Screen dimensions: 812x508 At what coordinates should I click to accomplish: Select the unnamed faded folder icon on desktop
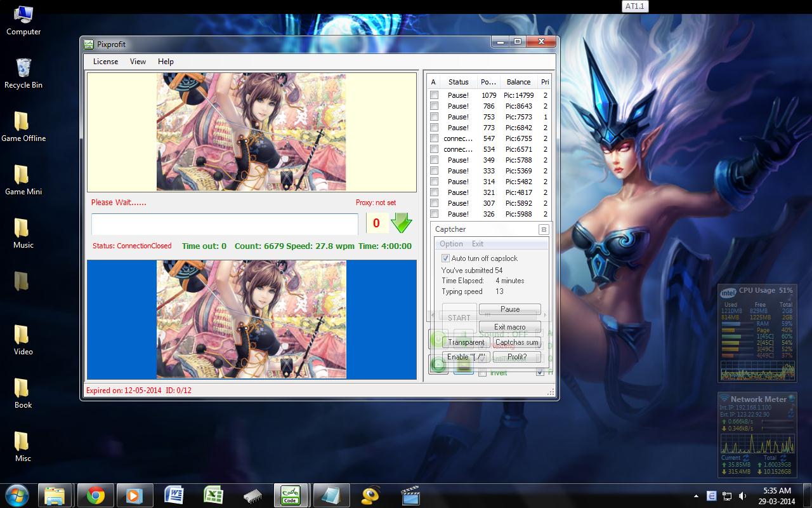coord(22,280)
